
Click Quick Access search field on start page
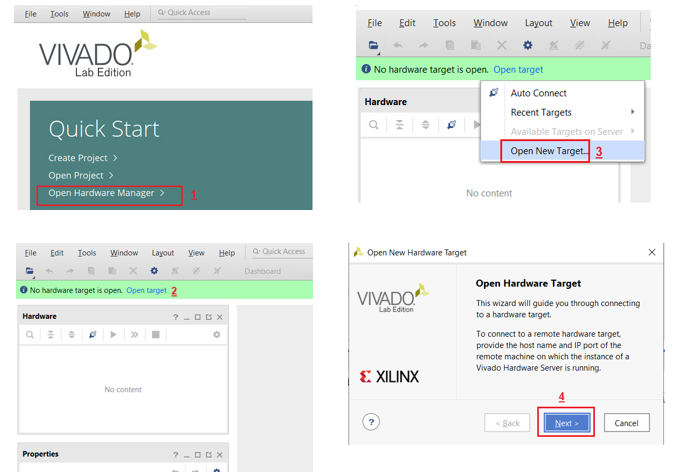point(204,13)
